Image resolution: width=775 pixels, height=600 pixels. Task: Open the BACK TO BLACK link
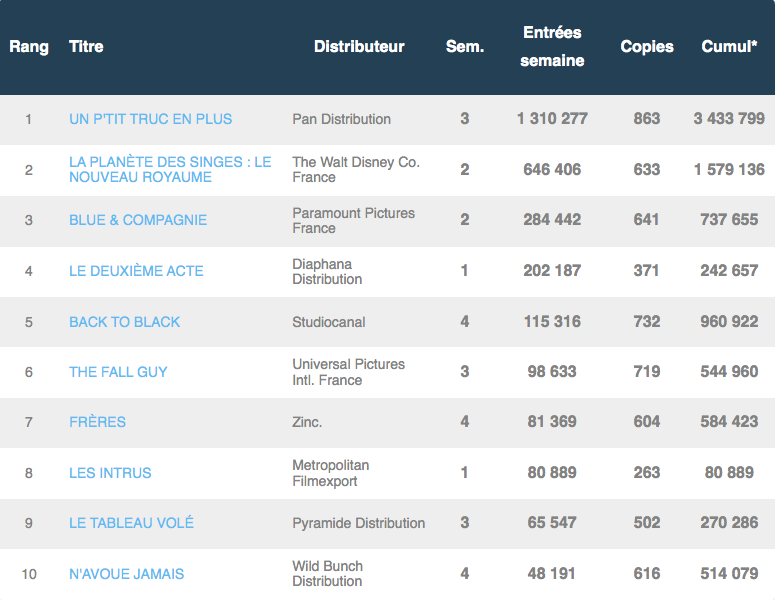pyautogui.click(x=124, y=322)
